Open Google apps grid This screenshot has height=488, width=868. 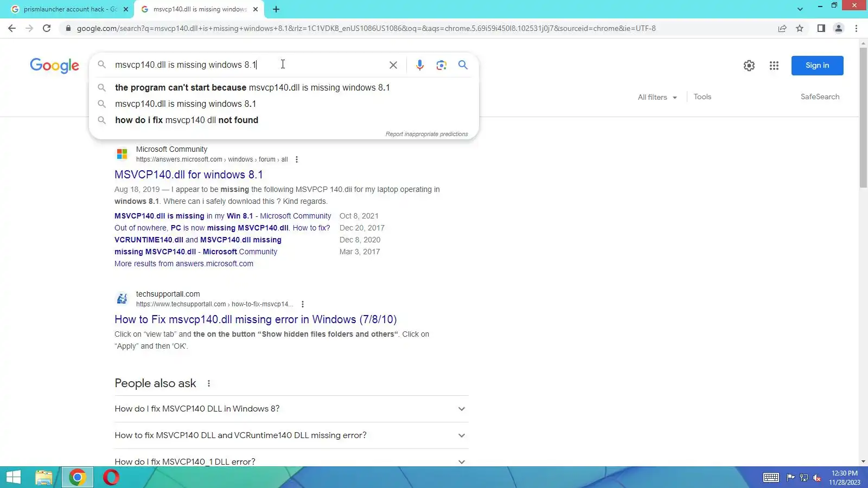[774, 66]
